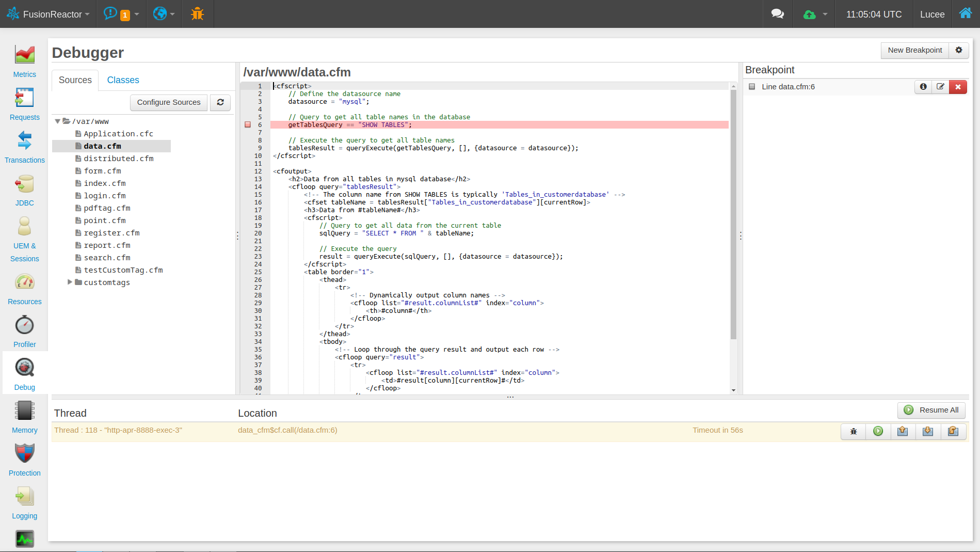The image size is (980, 552).
Task: Open the Debug section in sidebar
Action: click(25, 374)
